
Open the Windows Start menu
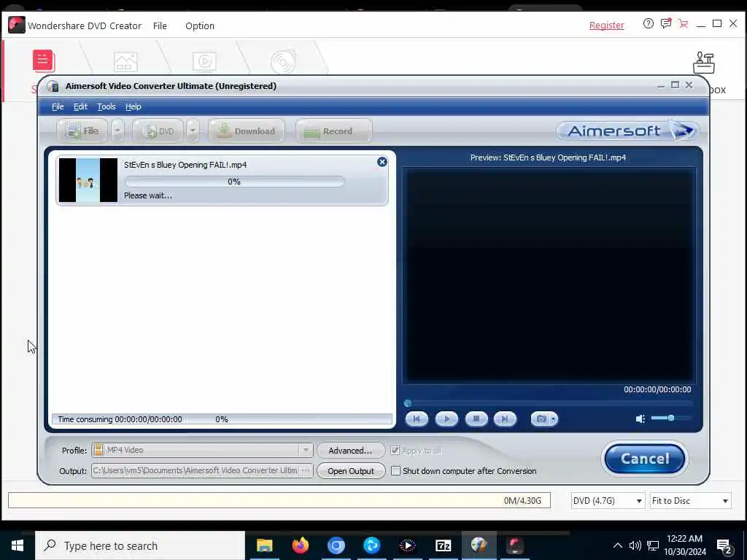(x=18, y=545)
